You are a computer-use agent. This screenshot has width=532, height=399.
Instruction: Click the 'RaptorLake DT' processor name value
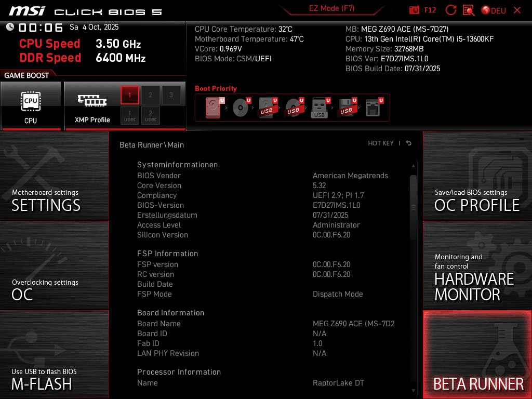338,383
